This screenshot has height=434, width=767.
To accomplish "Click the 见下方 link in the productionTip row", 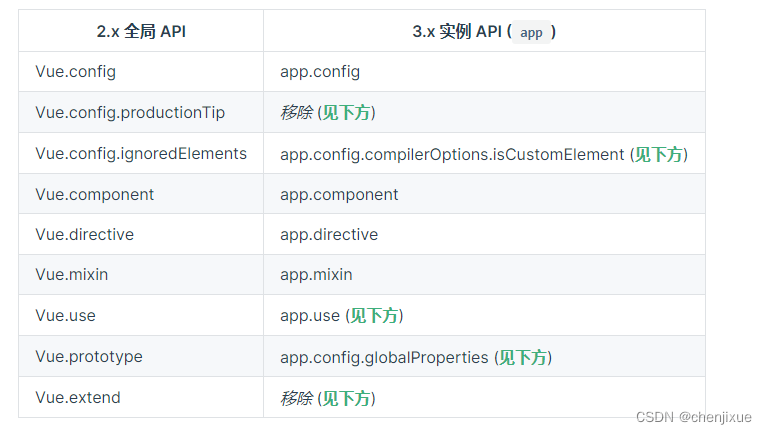I will click(346, 113).
